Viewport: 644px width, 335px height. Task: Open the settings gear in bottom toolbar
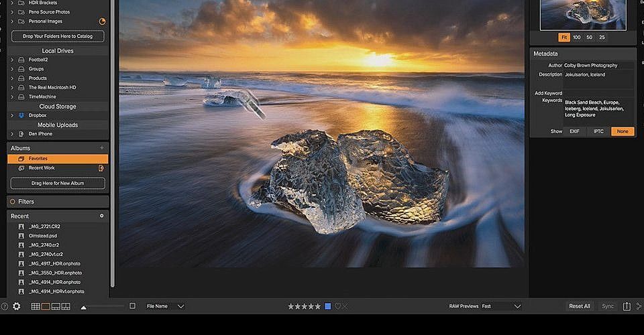[x=16, y=306]
